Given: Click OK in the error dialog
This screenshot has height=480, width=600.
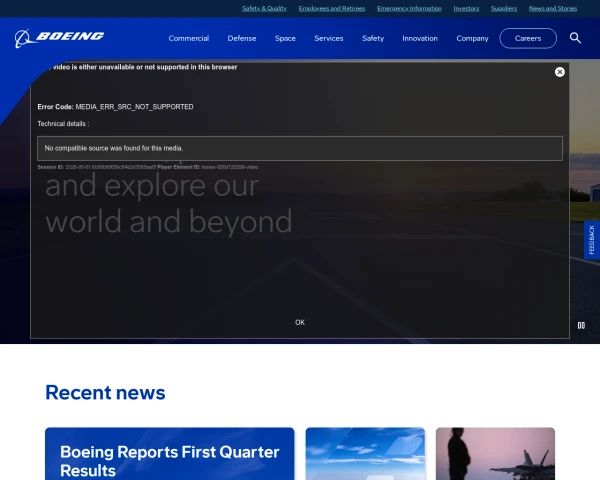Looking at the screenshot, I should click(x=300, y=322).
